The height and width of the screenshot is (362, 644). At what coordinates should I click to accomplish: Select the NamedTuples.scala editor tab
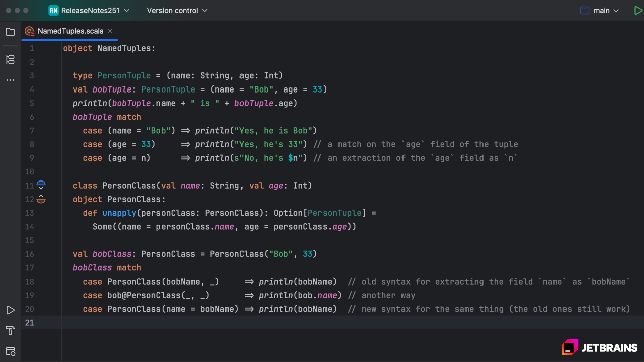tap(70, 31)
